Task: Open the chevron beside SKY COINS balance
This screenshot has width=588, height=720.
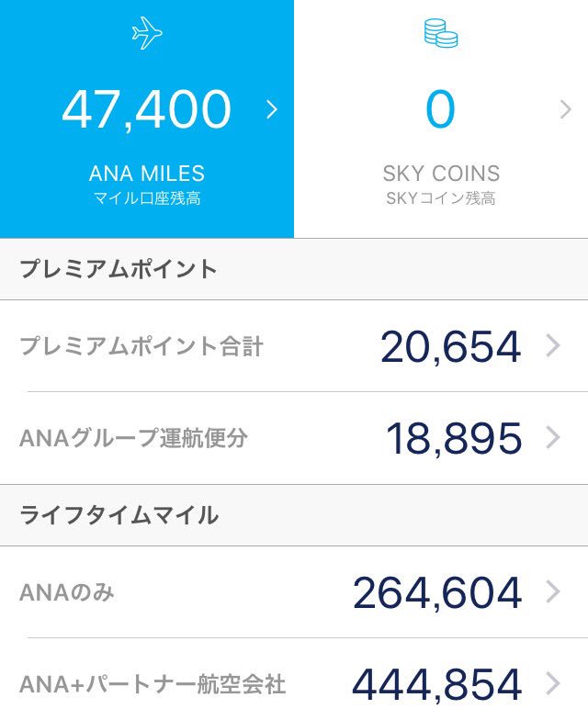Action: tap(566, 109)
